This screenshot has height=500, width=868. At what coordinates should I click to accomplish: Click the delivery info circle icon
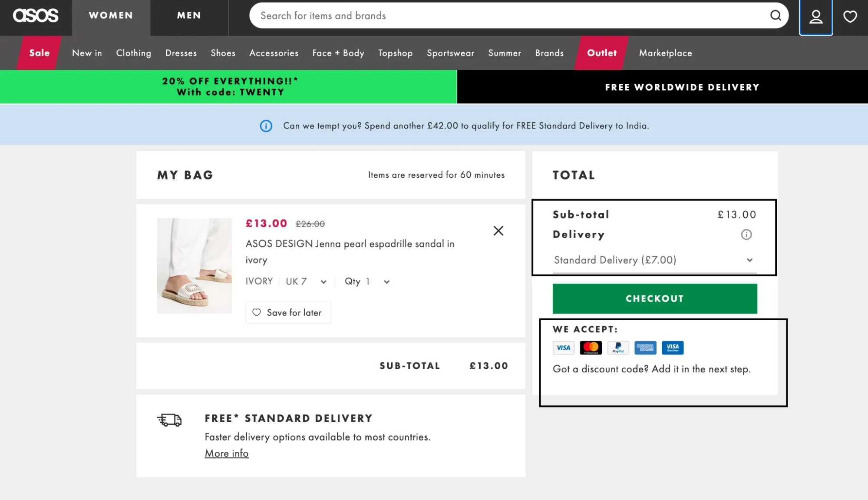[x=746, y=235]
